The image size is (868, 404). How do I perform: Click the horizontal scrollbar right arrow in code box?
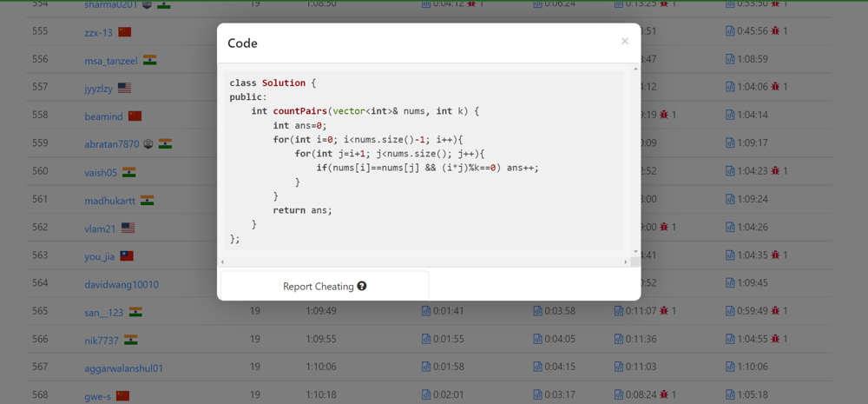click(x=626, y=262)
